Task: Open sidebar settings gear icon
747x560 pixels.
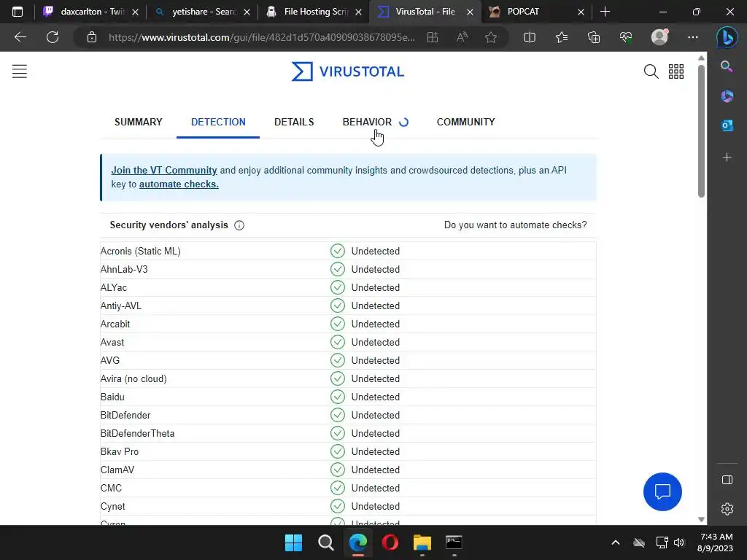Action: coord(727,509)
